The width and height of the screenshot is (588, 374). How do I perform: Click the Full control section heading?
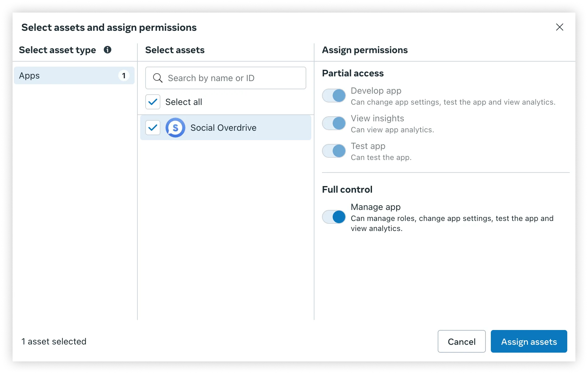pos(347,189)
